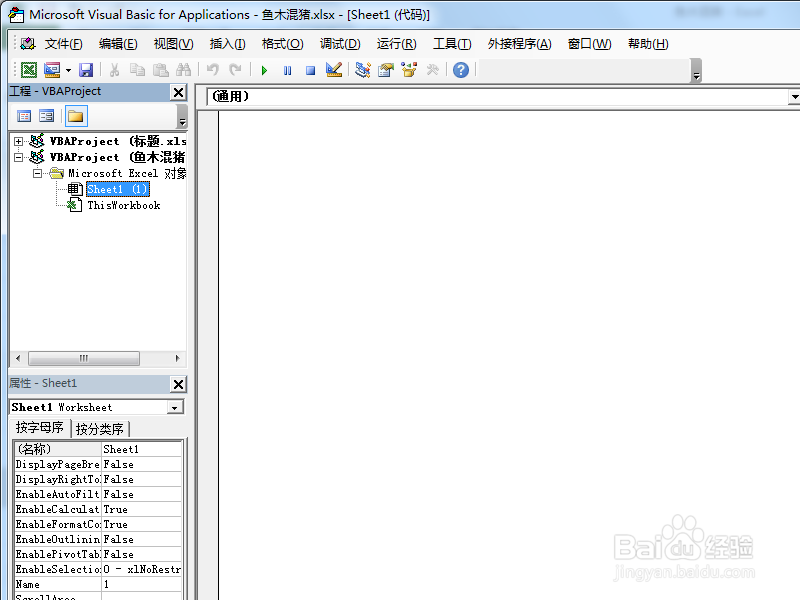Expand VBAProject (标题.xls) tree node
800x600 pixels.
point(19,141)
